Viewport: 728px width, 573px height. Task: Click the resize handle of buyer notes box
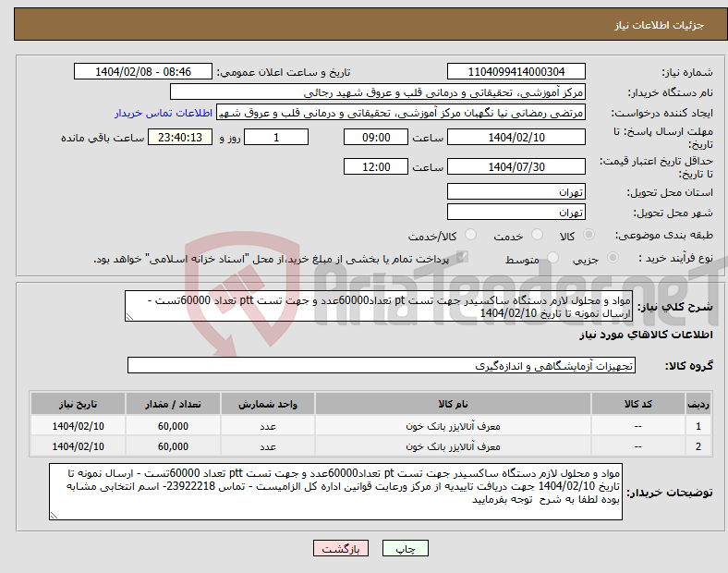point(54,516)
